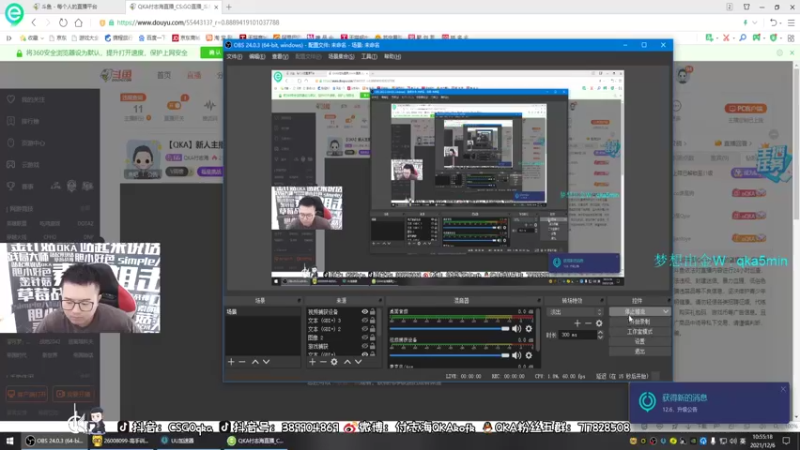Viewport: 800px width, 450px height.
Task: Go to the browser home page
Action: [78, 22]
